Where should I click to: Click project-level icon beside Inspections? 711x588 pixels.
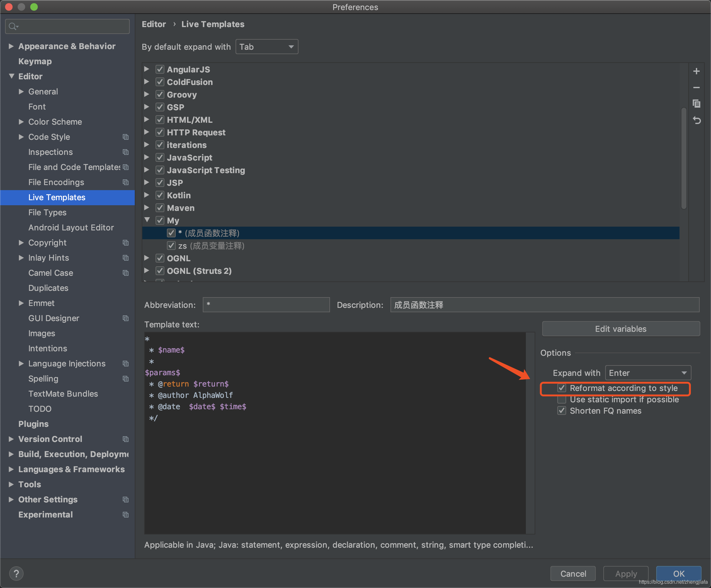coord(126,152)
